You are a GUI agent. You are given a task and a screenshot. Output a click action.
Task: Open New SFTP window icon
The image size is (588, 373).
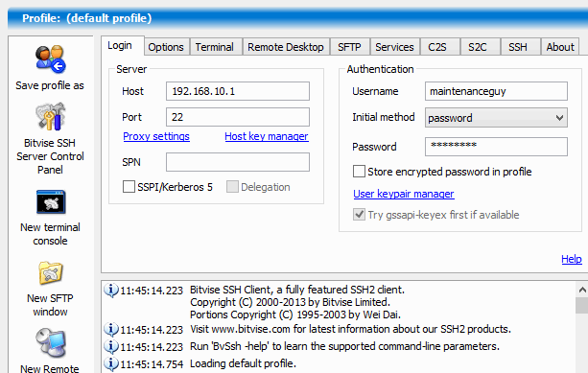pyautogui.click(x=51, y=272)
